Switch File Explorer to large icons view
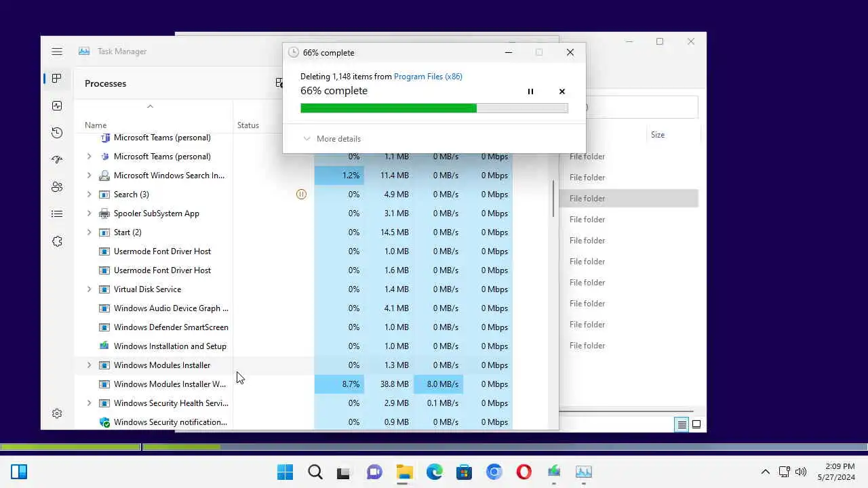The image size is (868, 488). [x=696, y=425]
